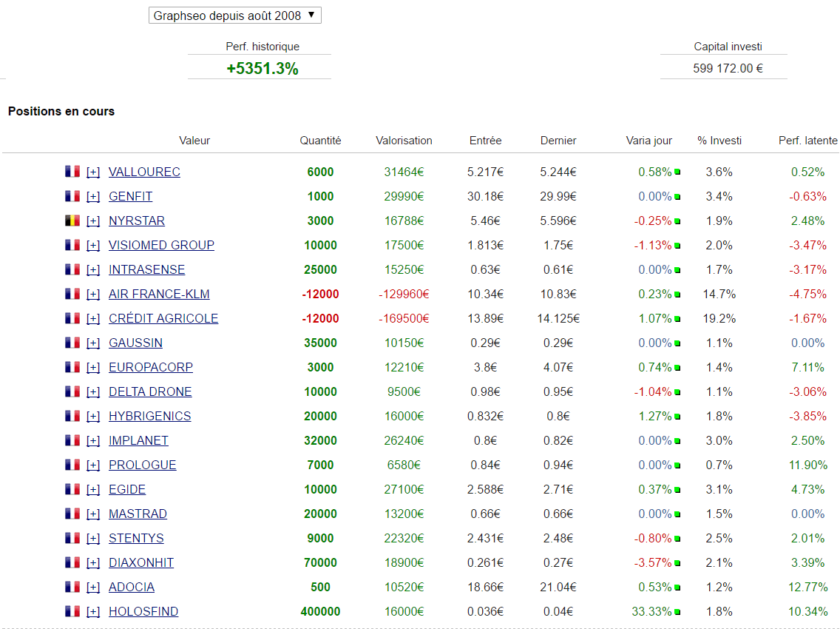The height and width of the screenshot is (629, 840).
Task: Open the MASTRAD stock link
Action: click(x=138, y=514)
